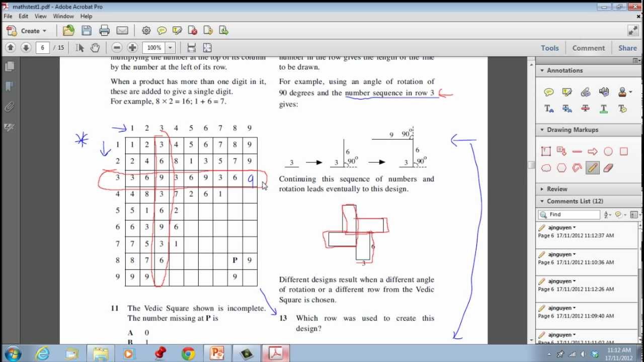Select the Rectangle drawing tool
644x362 pixels.
click(624, 151)
